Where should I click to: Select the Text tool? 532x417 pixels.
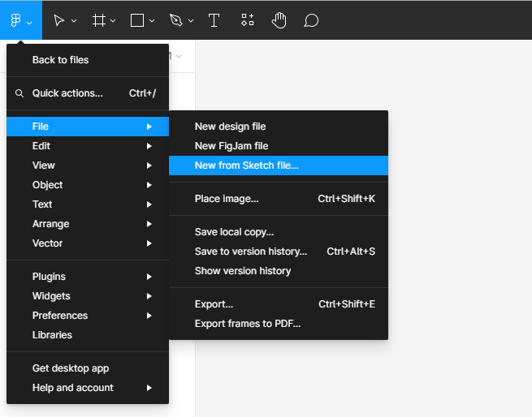click(214, 20)
